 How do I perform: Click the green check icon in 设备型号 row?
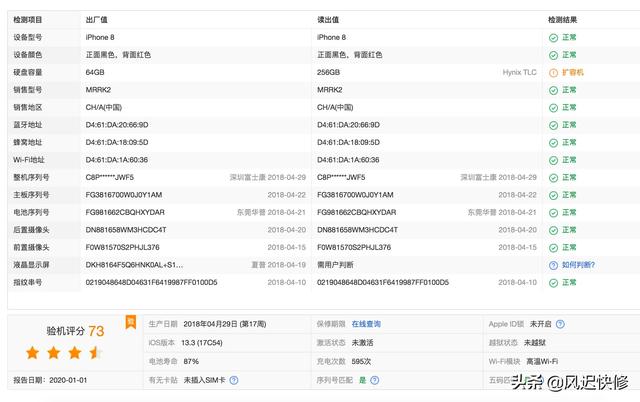(553, 38)
